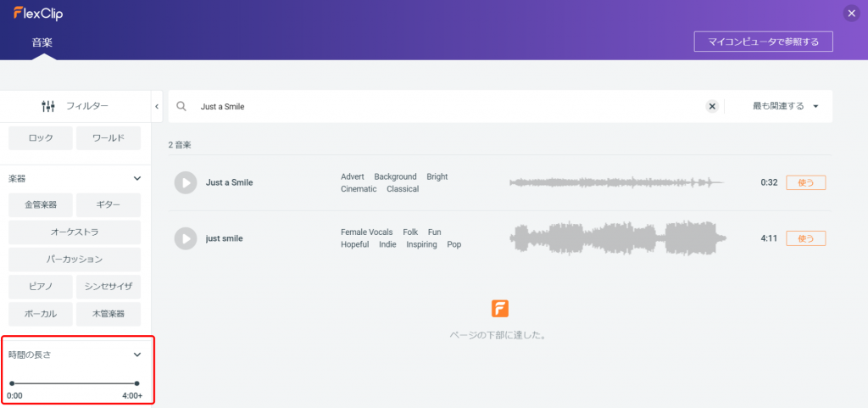Click the filter sliders icon

point(48,106)
